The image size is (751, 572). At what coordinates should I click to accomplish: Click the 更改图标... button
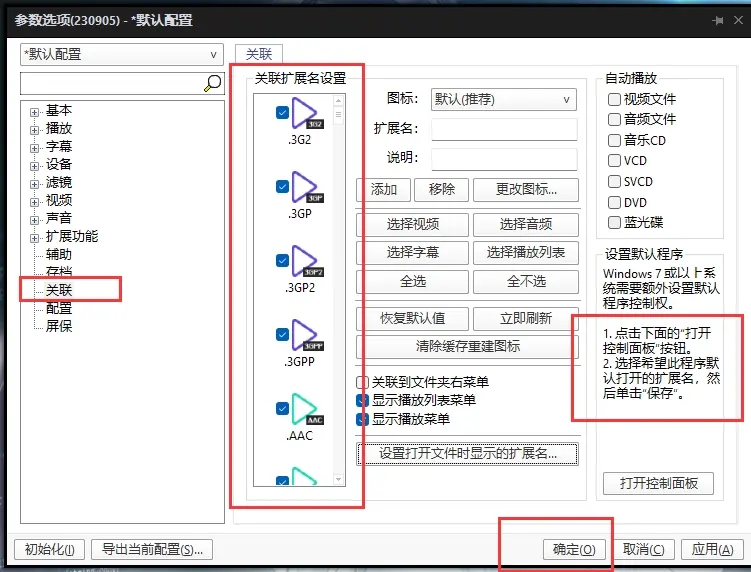click(526, 190)
